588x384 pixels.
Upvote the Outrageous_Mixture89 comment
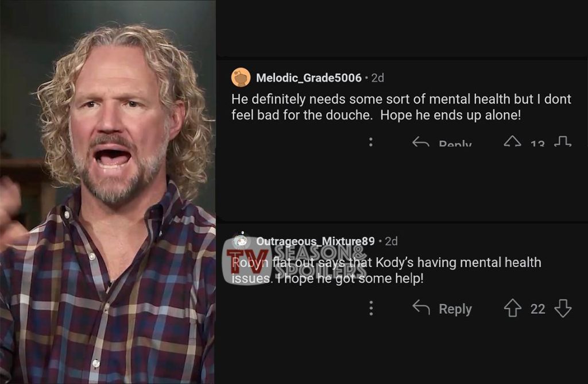[x=512, y=308]
